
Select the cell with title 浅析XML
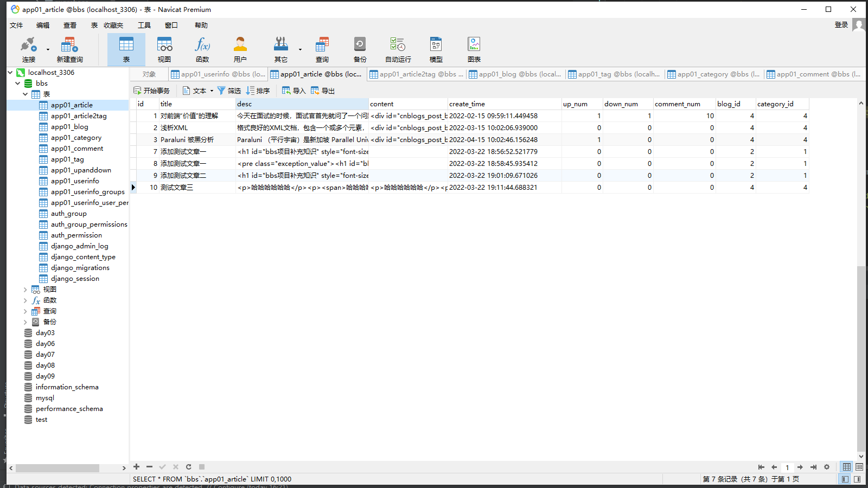[x=197, y=128]
